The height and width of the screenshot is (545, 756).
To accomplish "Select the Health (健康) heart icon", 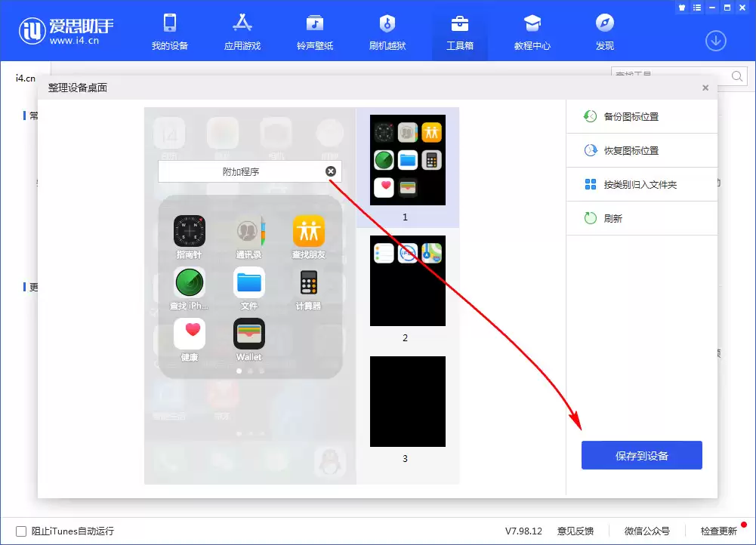I will 189,334.
